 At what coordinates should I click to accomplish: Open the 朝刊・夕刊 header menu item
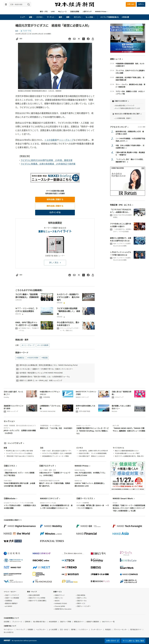tap(44, 11)
